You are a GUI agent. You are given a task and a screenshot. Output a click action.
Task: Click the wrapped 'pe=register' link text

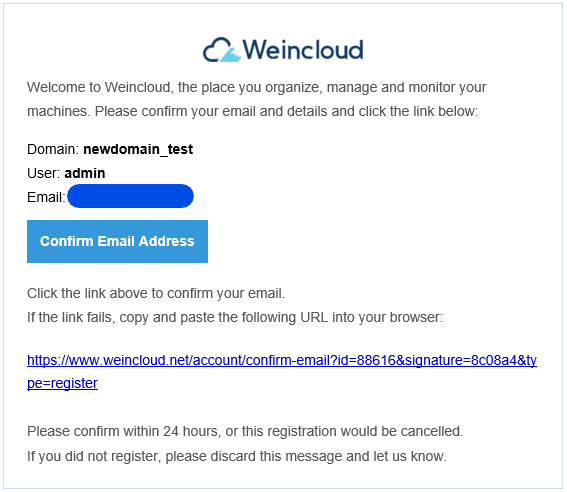click(63, 383)
